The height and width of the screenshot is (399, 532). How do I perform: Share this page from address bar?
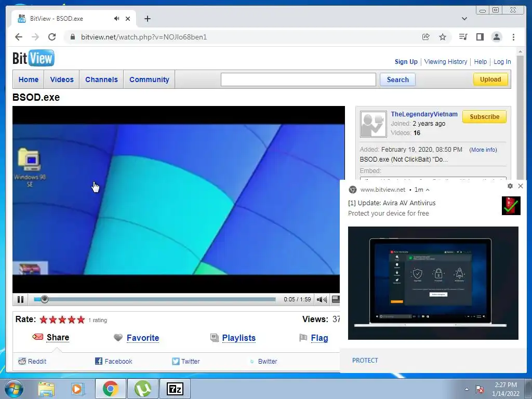(426, 37)
